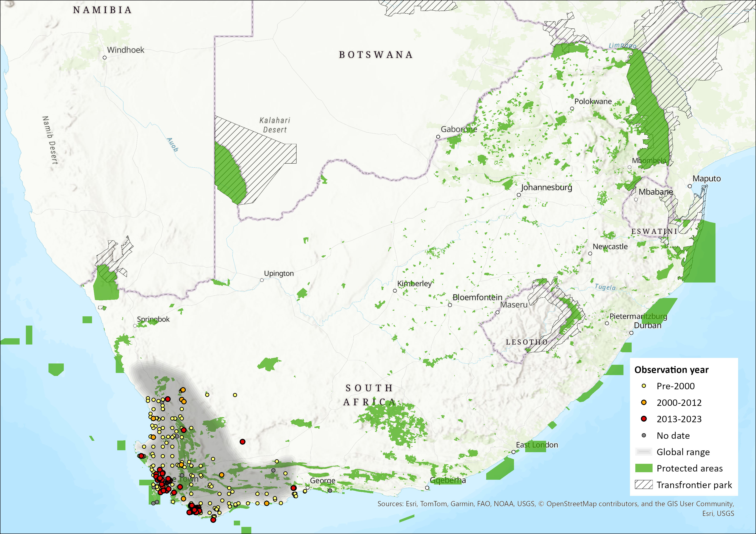This screenshot has height=534, width=756.
Task: Click the NAMIBIA country label
Action: click(x=102, y=10)
